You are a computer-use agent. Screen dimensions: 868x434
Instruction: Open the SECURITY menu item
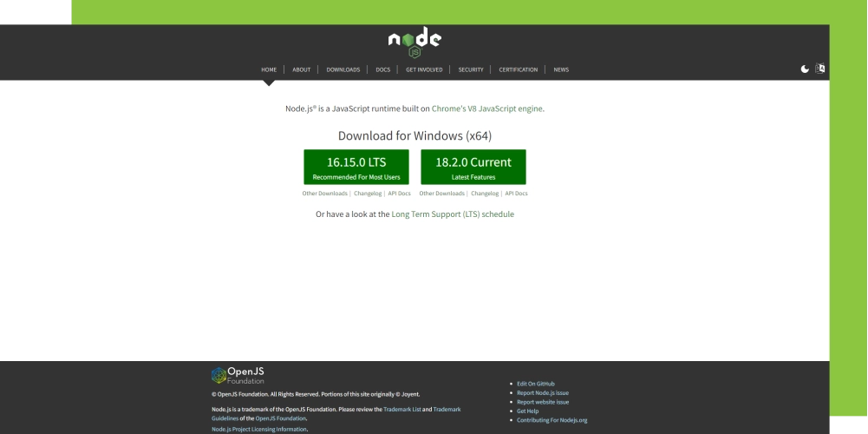point(471,69)
